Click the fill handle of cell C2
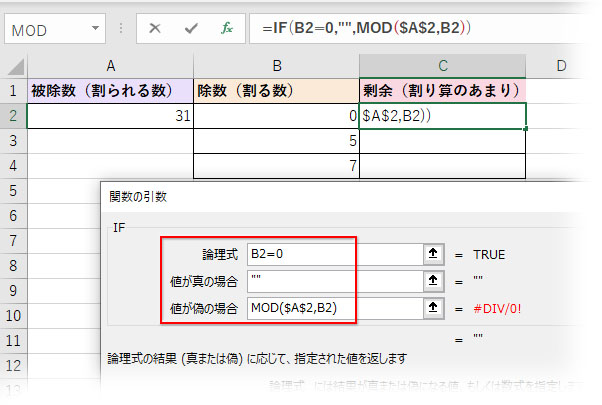The width and height of the screenshot is (602, 405). coord(525,129)
